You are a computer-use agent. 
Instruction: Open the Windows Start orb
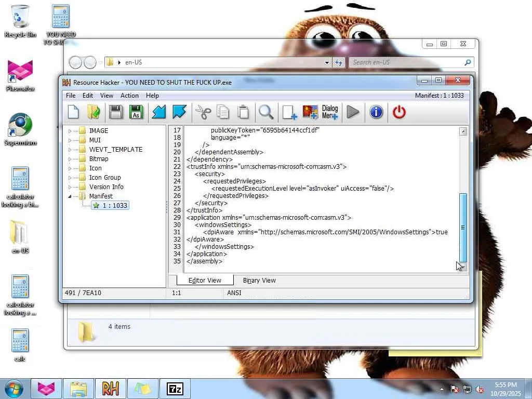coord(14,389)
